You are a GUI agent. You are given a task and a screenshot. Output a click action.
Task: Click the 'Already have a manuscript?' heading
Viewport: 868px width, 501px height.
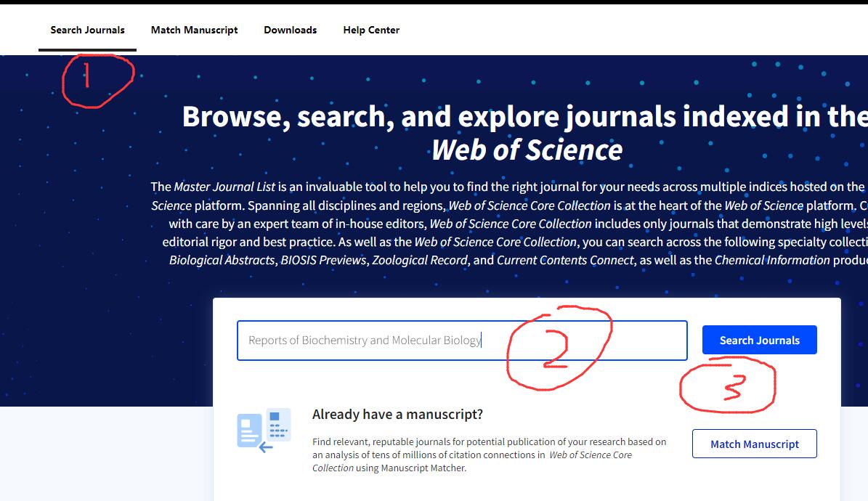(397, 414)
